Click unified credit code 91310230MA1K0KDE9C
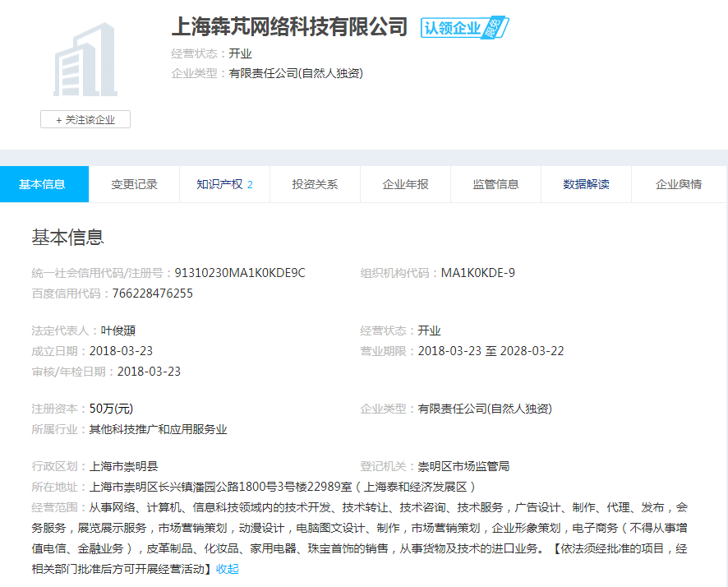 pyautogui.click(x=239, y=273)
